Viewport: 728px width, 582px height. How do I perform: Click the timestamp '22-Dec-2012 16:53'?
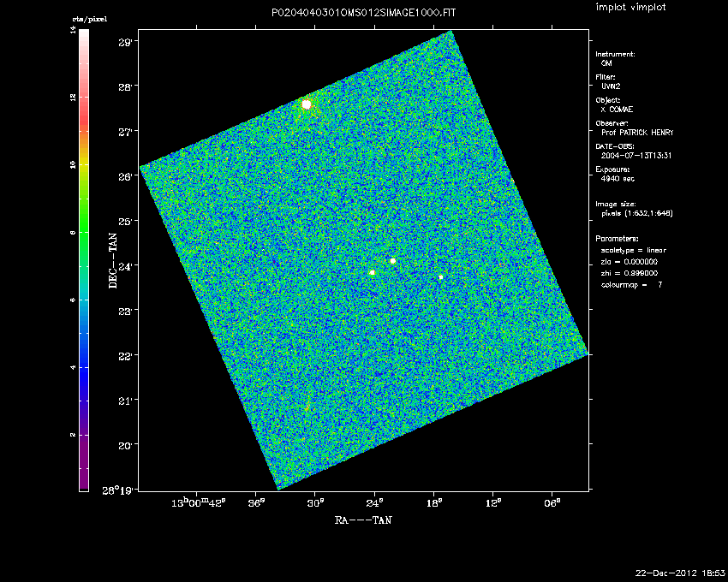tap(682, 571)
